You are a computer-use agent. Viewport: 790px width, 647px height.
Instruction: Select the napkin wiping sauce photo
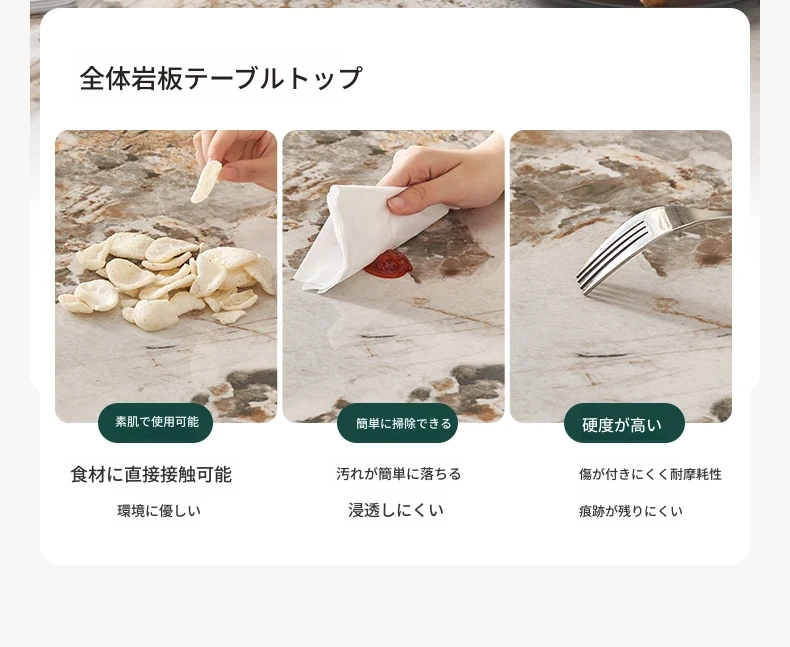[393, 276]
